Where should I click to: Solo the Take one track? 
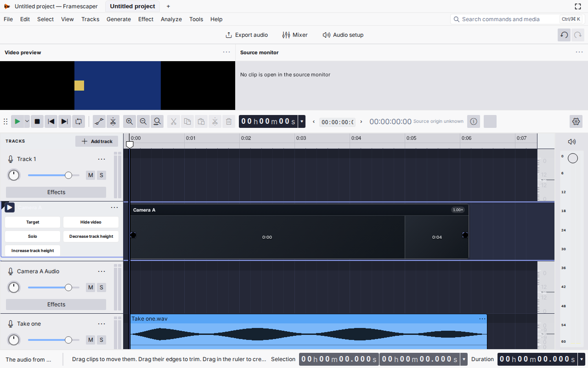(102, 340)
